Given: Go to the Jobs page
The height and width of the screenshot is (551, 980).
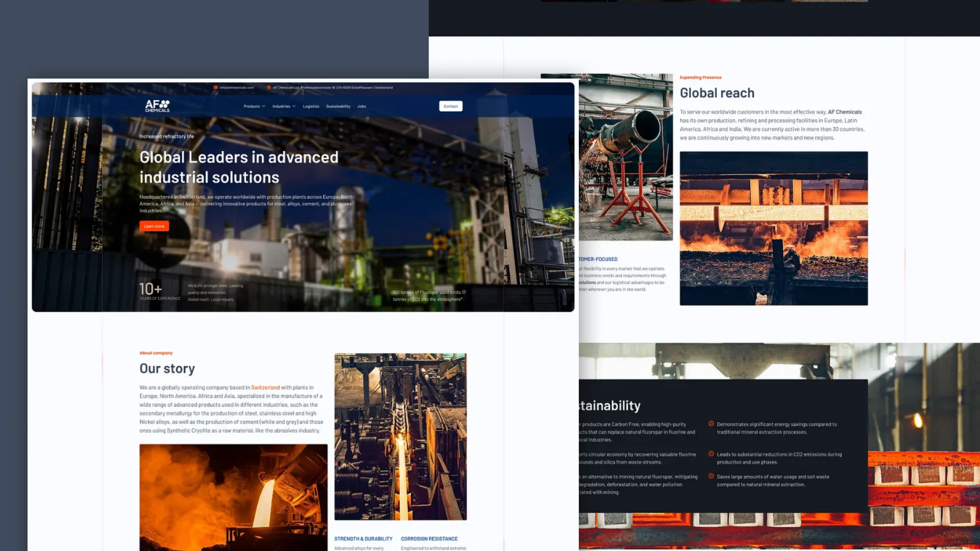Looking at the screenshot, I should click(x=361, y=106).
